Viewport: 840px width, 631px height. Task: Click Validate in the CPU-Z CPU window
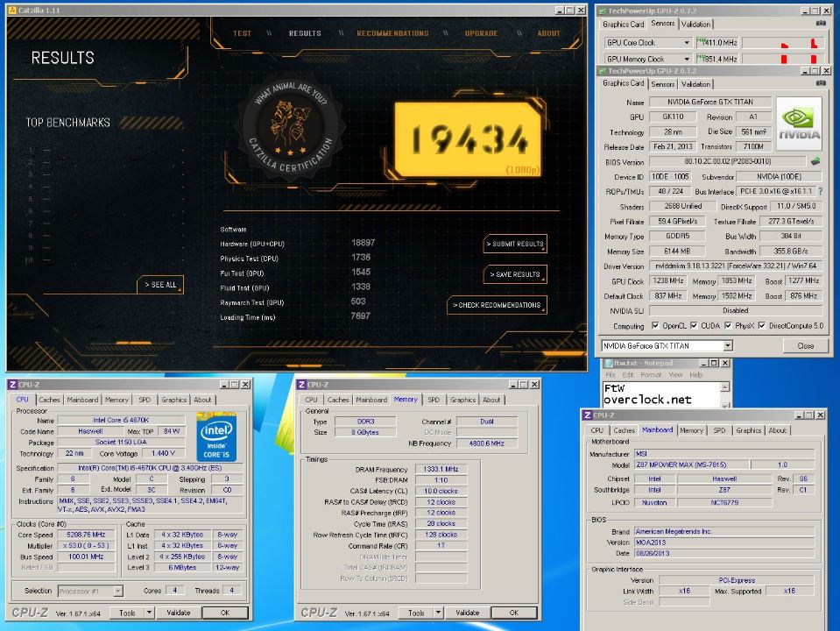click(x=178, y=613)
